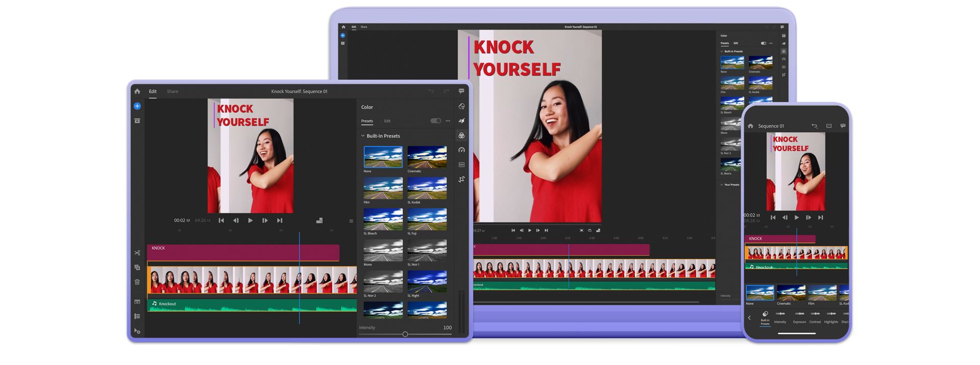980x365 pixels.
Task: Open the Color panel three-dot menu on tablet
Action: tap(448, 121)
